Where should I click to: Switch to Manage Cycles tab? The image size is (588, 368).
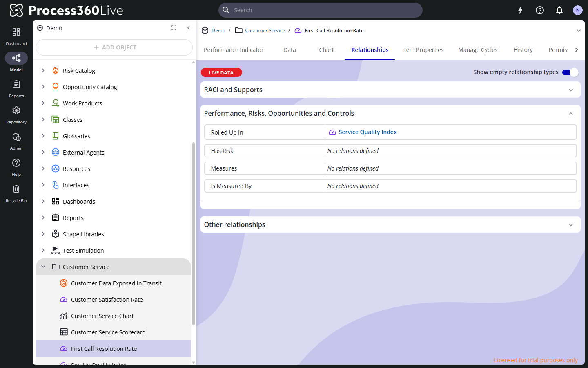[x=478, y=50]
